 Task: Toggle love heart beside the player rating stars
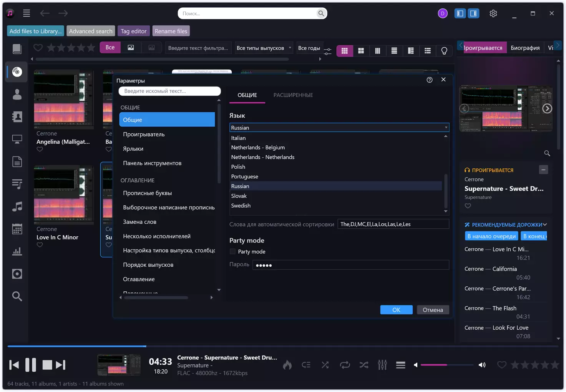502,365
